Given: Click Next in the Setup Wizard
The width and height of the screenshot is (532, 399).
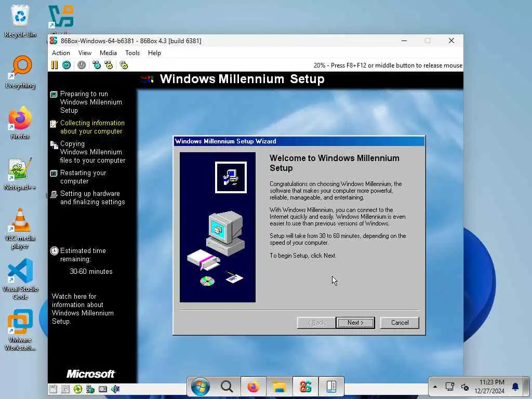Looking at the screenshot, I should tap(355, 323).
